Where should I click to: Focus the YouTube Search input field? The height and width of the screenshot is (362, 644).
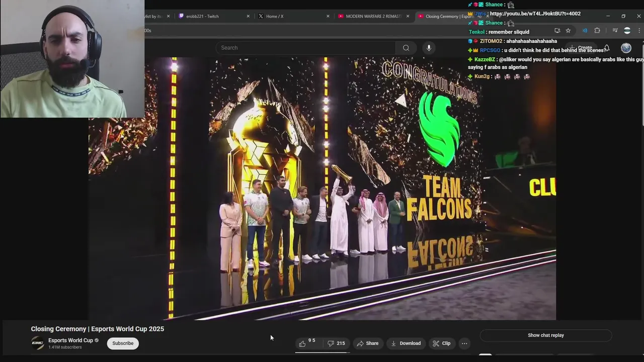306,48
